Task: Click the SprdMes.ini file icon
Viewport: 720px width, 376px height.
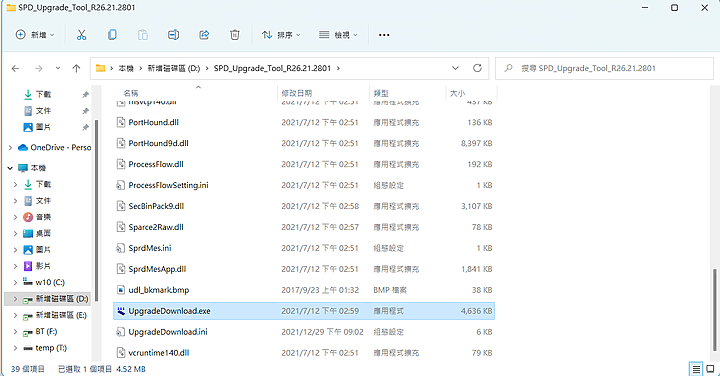Action: [121, 248]
